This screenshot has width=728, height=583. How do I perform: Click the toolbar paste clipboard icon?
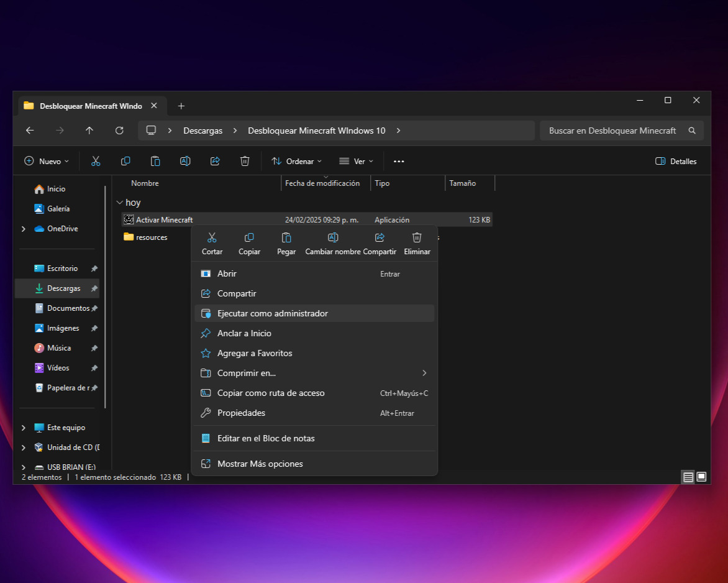pyautogui.click(x=155, y=161)
